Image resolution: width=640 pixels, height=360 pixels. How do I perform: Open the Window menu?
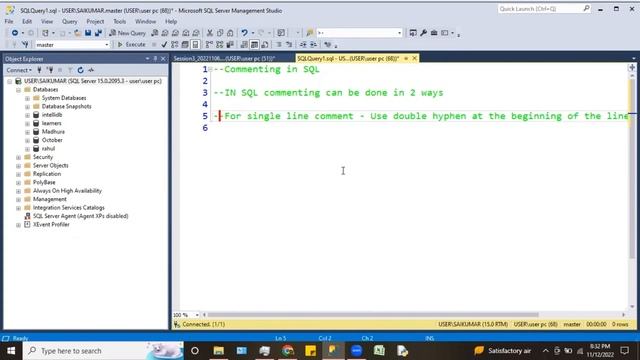(x=145, y=21)
